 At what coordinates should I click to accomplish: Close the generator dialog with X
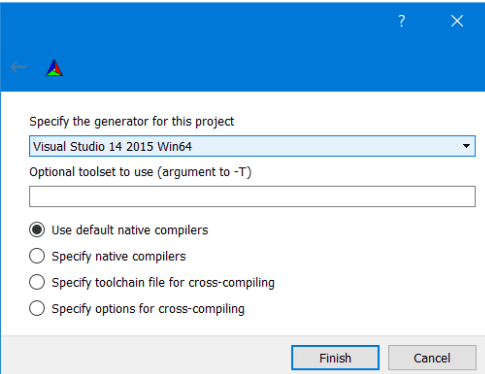click(x=457, y=21)
